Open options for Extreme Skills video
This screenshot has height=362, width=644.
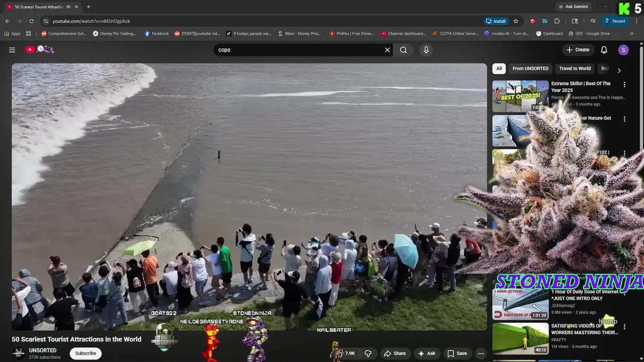pyautogui.click(x=624, y=85)
